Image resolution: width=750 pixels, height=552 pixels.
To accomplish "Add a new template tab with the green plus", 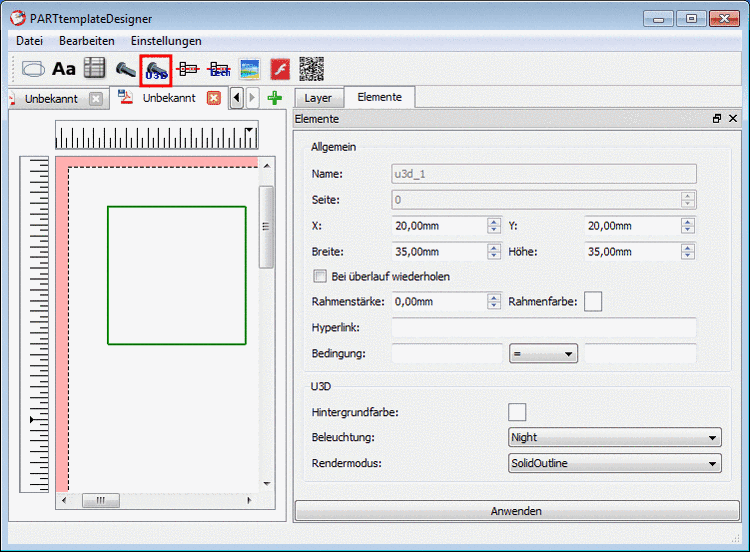I will [275, 98].
